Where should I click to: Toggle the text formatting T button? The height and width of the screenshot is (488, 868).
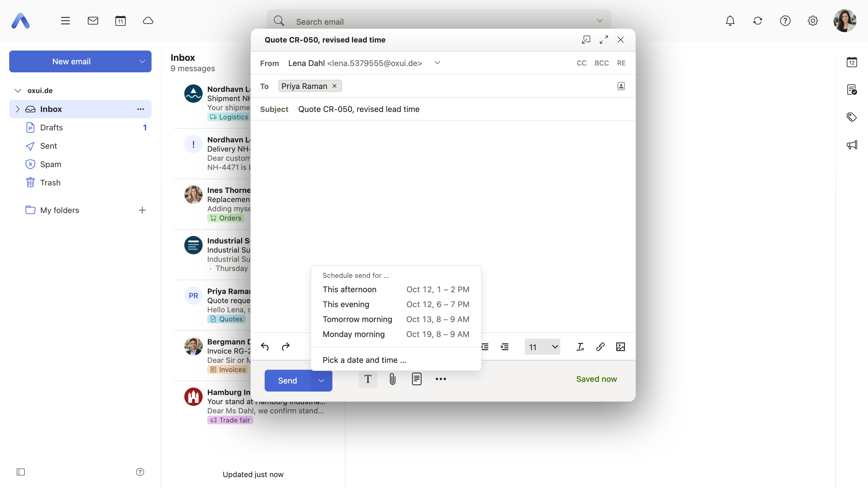tap(368, 379)
